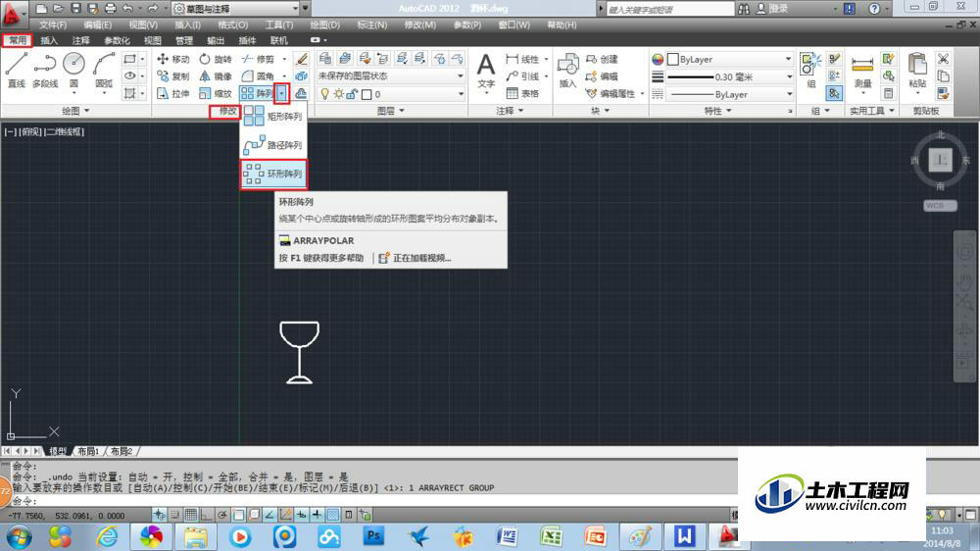Image resolution: width=980 pixels, height=551 pixels.
Task: Toggle the layer sun freeze icon
Action: point(338,94)
